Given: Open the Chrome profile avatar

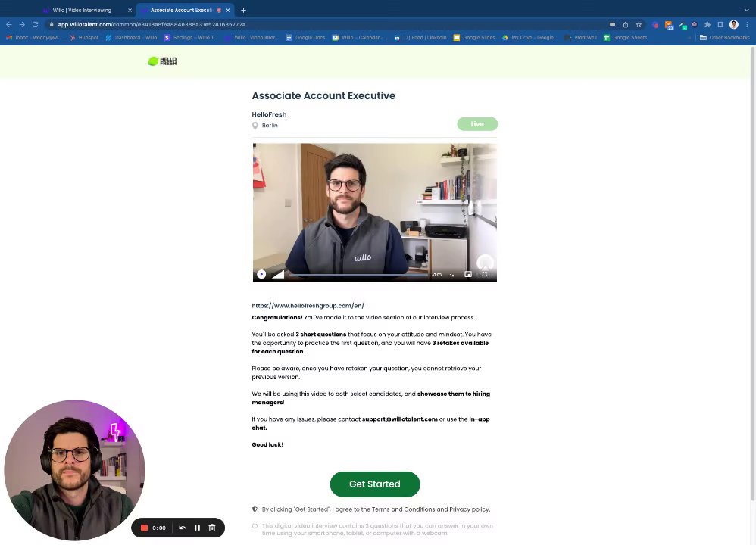Looking at the screenshot, I should pos(734,24).
